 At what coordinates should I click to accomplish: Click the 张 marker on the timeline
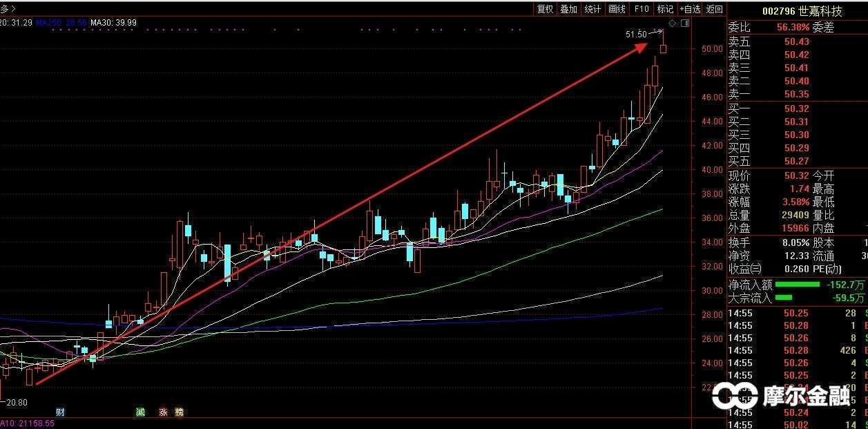163,412
